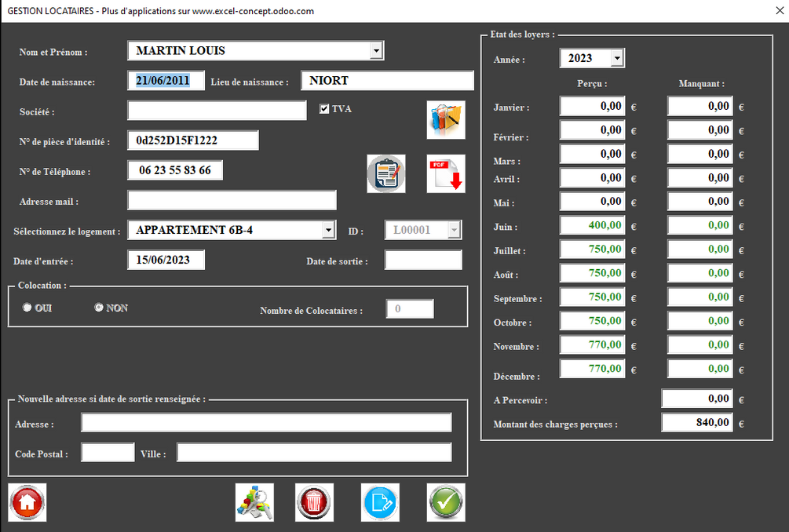789x532 pixels.
Task: Click the 'Manquant :' column header
Action: [701, 84]
